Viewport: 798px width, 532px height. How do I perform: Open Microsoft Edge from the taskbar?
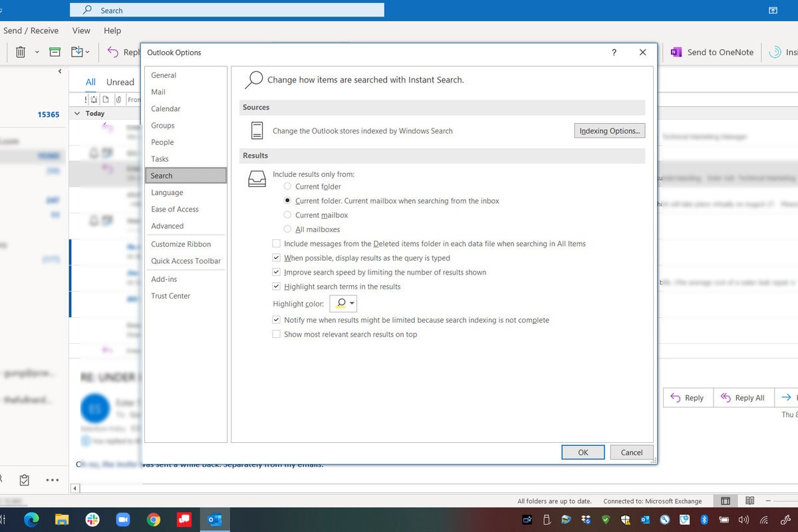(x=31, y=520)
